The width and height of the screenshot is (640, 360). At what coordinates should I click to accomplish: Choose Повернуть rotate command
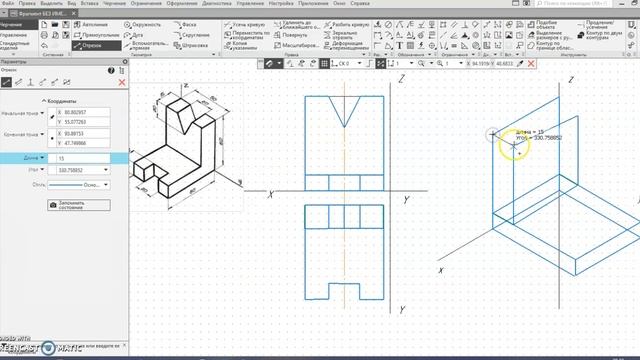tap(292, 35)
